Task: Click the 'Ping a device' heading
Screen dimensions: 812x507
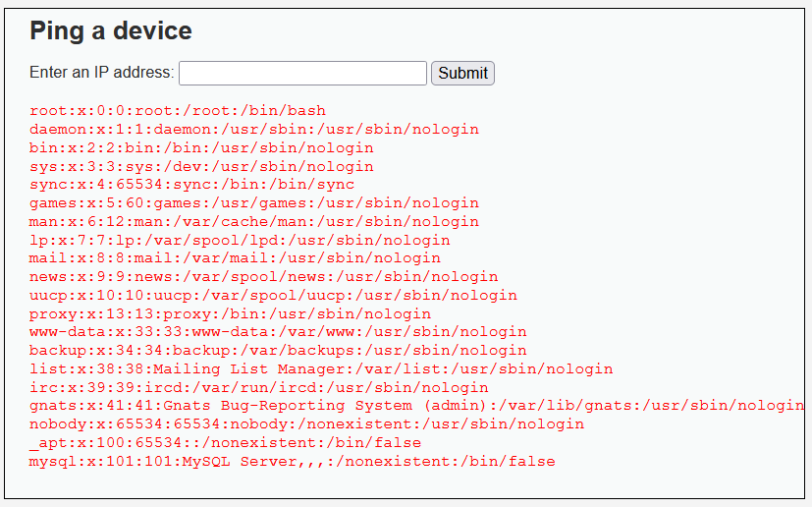Action: click(x=111, y=31)
